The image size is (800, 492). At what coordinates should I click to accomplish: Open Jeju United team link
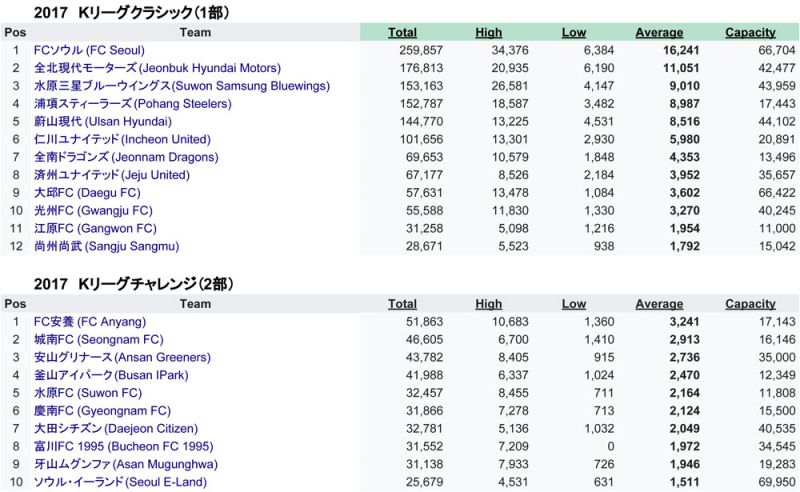[x=112, y=175]
